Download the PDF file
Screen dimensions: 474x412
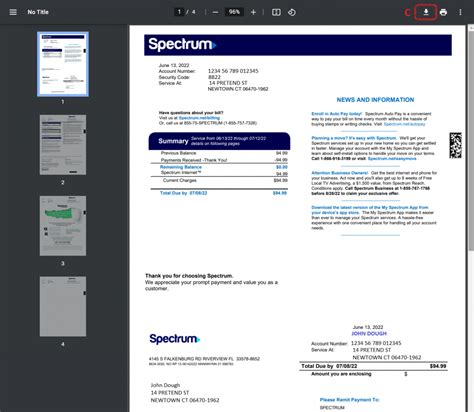426,12
